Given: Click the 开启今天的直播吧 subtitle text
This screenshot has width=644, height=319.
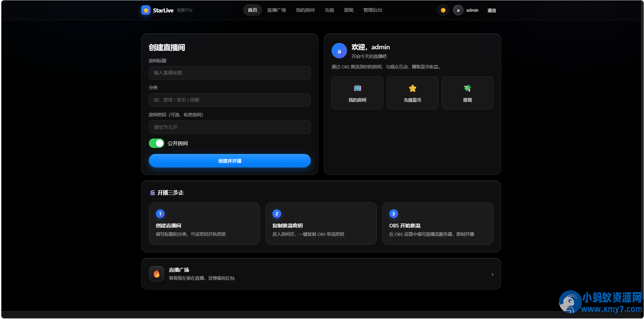Looking at the screenshot, I should click(369, 56).
